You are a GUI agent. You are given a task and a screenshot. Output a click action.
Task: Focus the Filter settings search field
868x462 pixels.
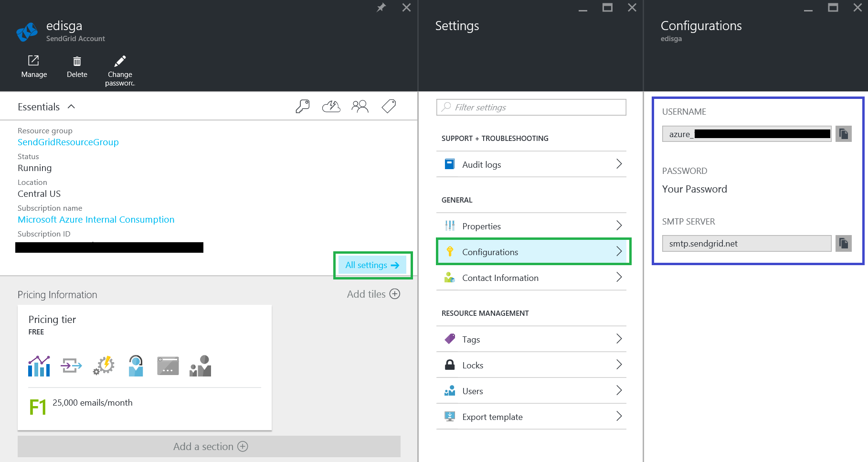pyautogui.click(x=531, y=107)
